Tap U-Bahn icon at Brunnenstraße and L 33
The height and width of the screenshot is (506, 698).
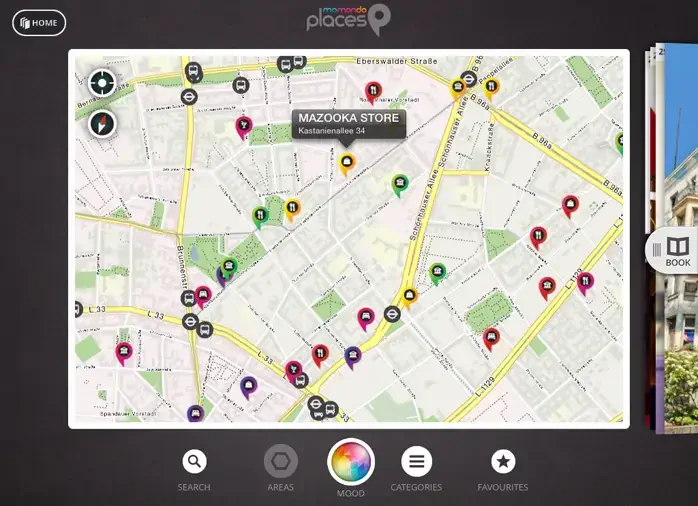[191, 321]
